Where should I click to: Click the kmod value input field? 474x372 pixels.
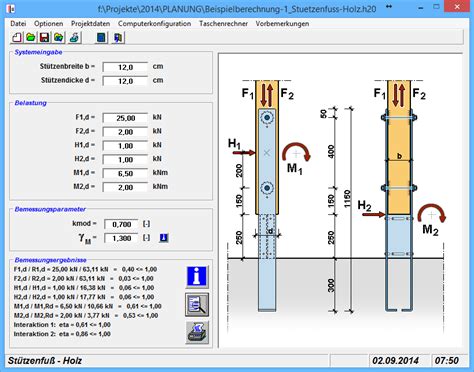pos(121,224)
